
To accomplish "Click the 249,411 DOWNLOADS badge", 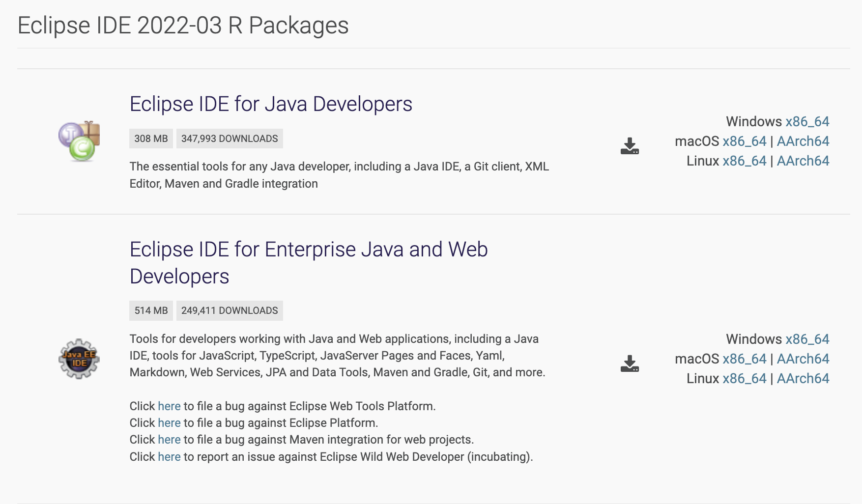I will click(230, 310).
